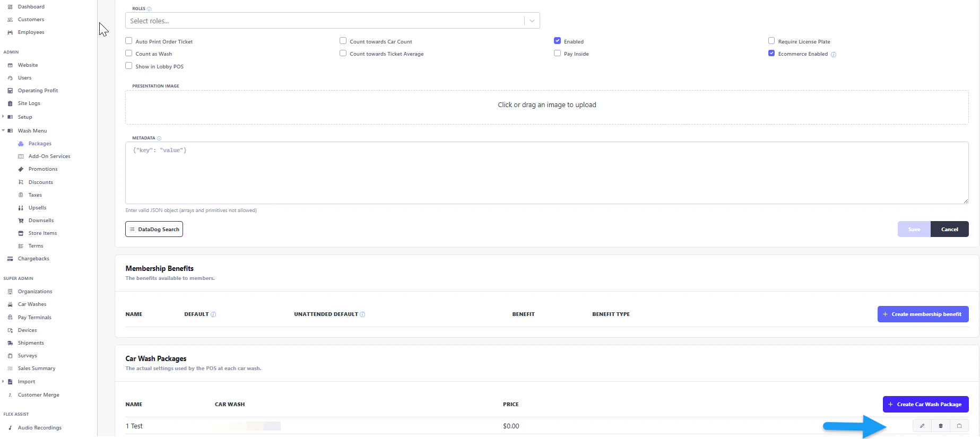Go to Discounts page

click(x=41, y=182)
